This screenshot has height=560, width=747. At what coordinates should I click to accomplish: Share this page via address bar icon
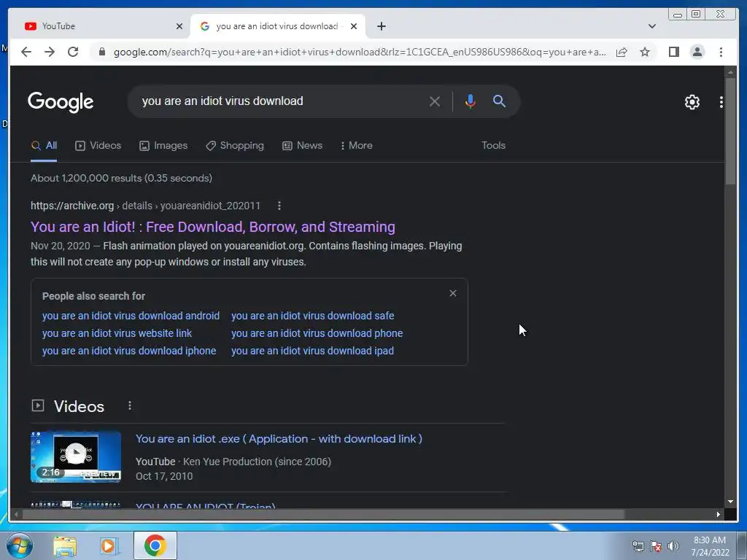[x=622, y=52]
